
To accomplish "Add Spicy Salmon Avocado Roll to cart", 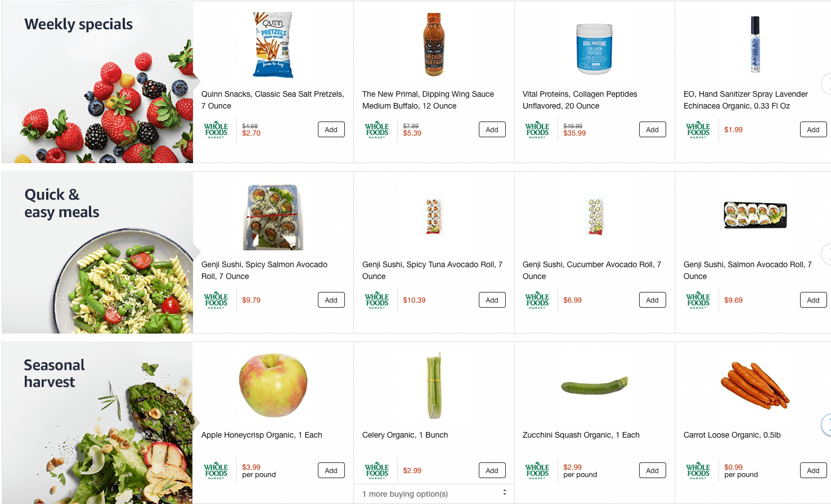I will pos(331,300).
